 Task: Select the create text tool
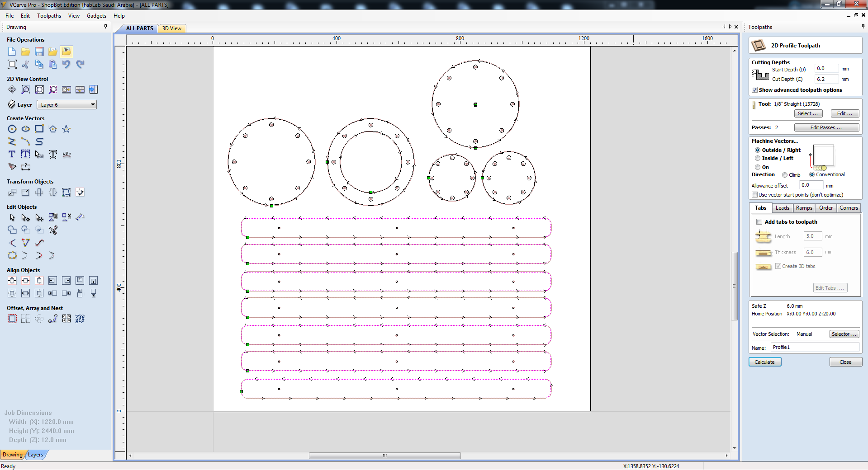12,154
